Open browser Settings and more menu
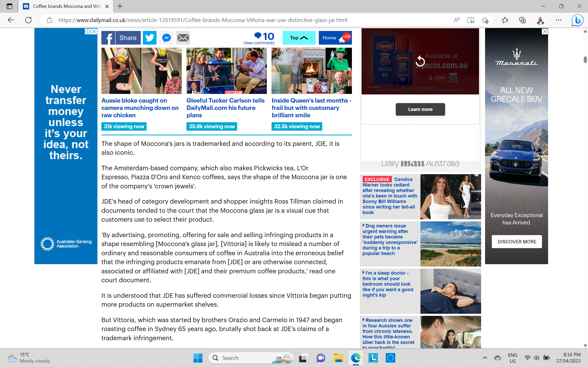 [558, 20]
